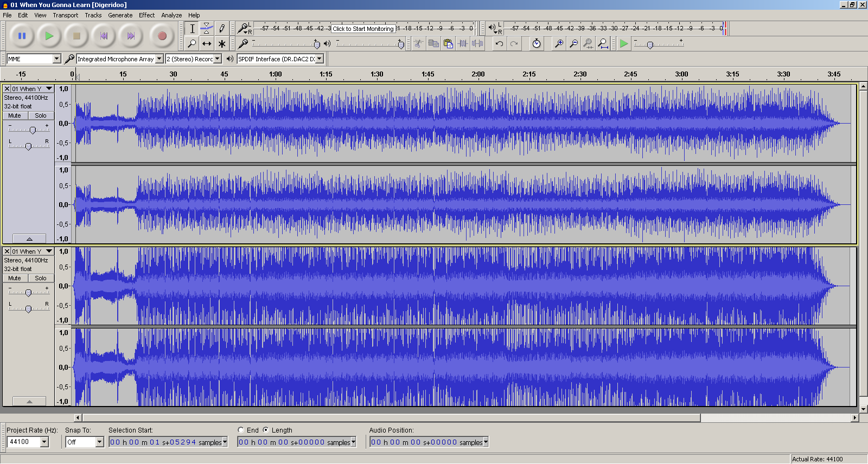868x464 pixels.
Task: Open the Tracks menu
Action: pyautogui.click(x=93, y=15)
